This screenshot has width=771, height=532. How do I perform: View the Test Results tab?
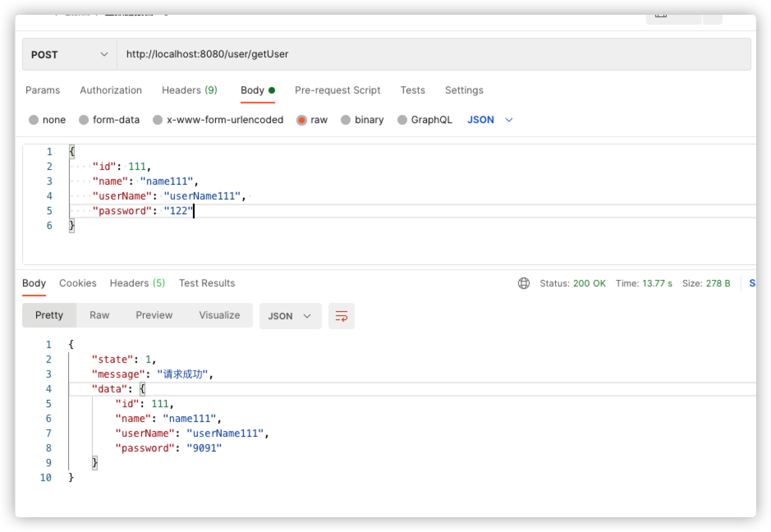[207, 283]
